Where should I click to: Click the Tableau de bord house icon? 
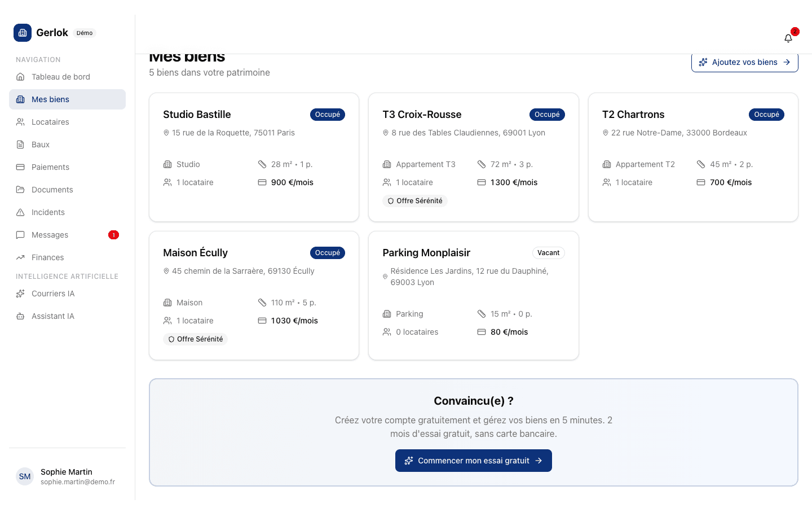tap(20, 77)
